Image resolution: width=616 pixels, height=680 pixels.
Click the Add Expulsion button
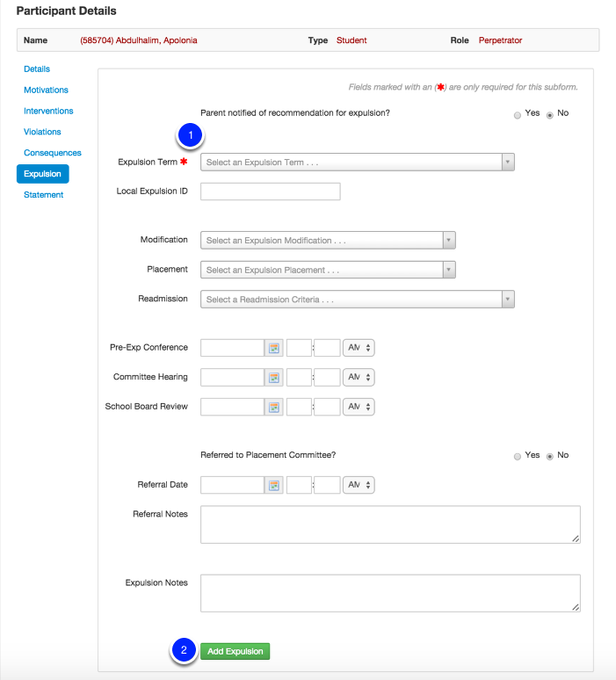[x=236, y=651]
